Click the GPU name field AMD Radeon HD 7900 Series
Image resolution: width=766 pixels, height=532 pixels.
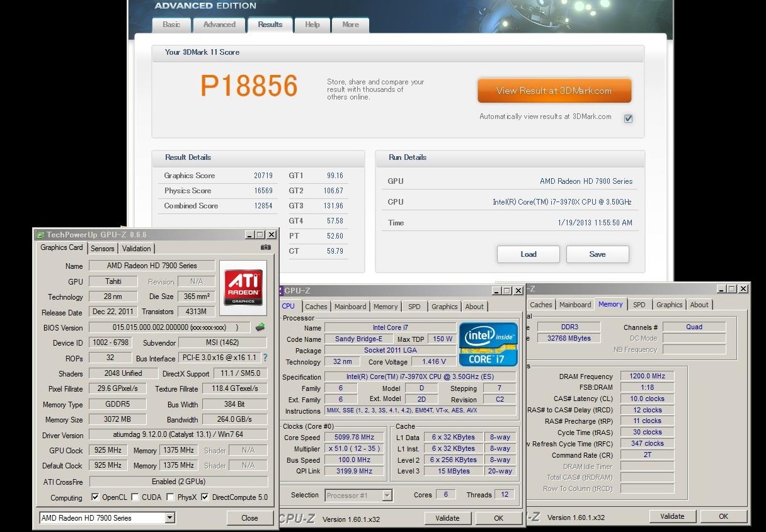pos(152,266)
